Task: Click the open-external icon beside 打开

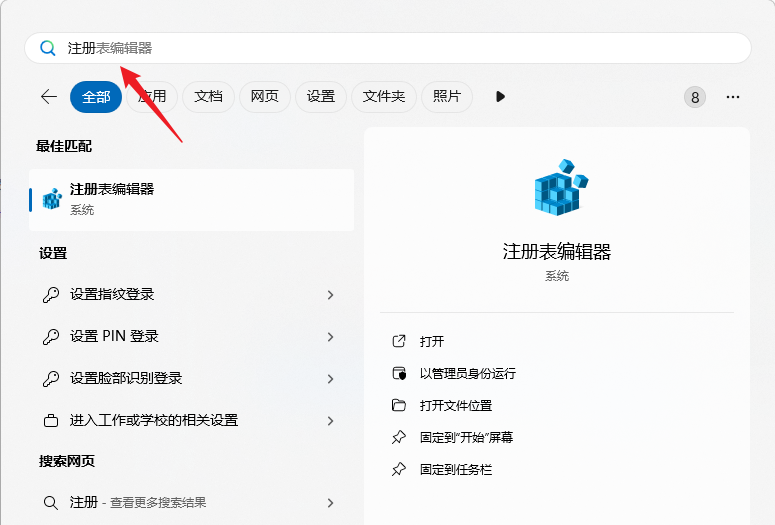Action: point(399,341)
